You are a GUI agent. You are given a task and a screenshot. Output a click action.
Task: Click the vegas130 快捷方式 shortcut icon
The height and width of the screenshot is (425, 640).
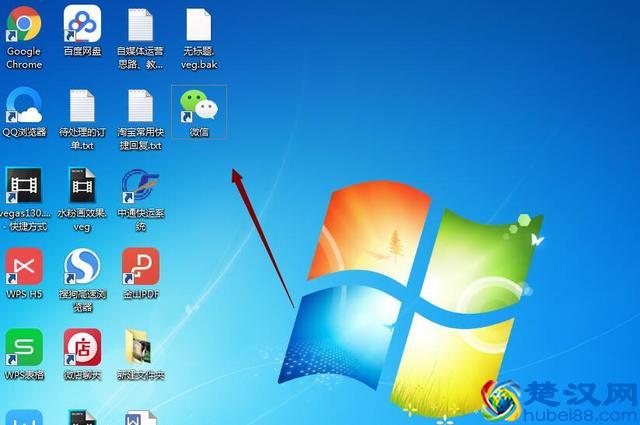tap(24, 188)
